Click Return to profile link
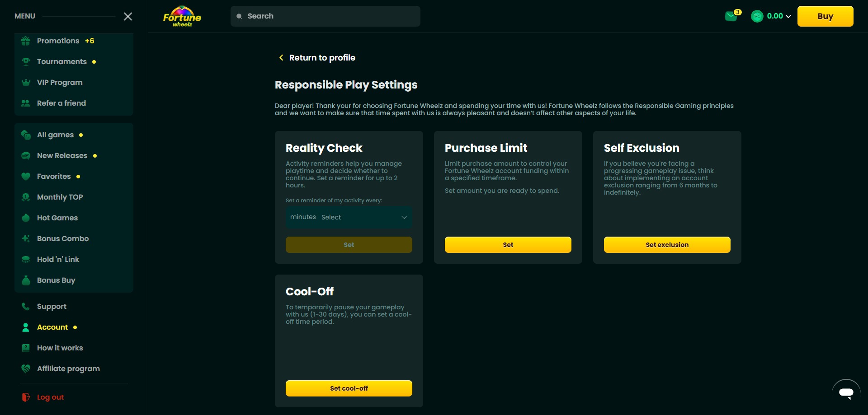 pyautogui.click(x=322, y=58)
